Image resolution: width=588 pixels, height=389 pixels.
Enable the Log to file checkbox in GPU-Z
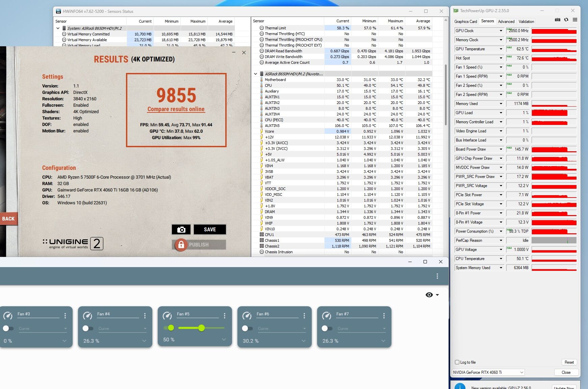tap(457, 362)
